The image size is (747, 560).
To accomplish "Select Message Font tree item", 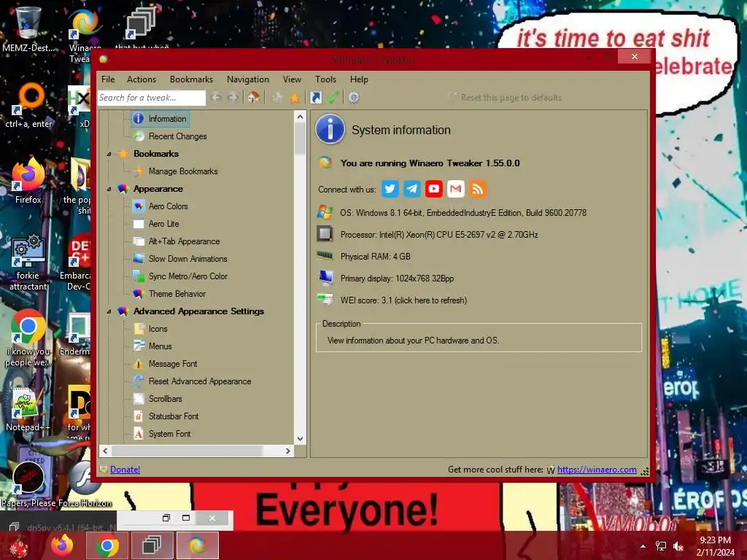I will click(172, 364).
